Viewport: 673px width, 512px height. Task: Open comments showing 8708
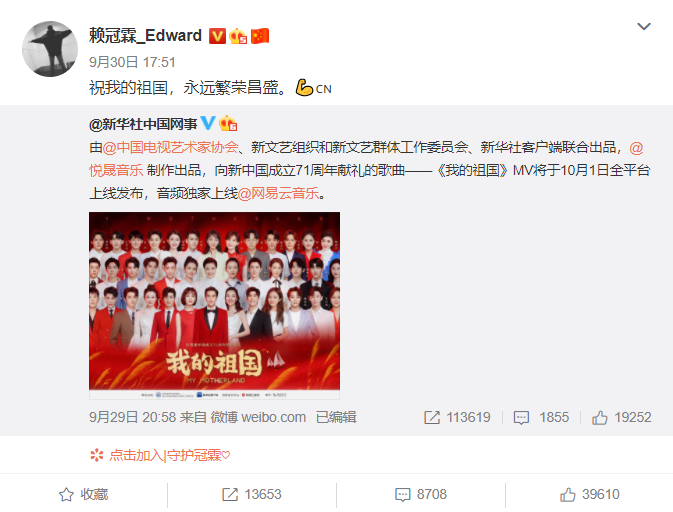coord(421,494)
